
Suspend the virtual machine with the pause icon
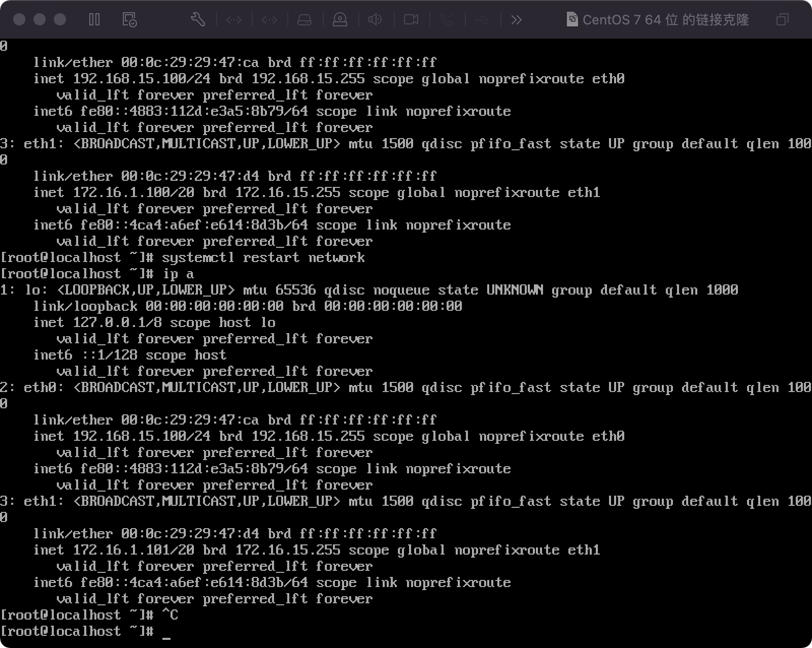94,20
